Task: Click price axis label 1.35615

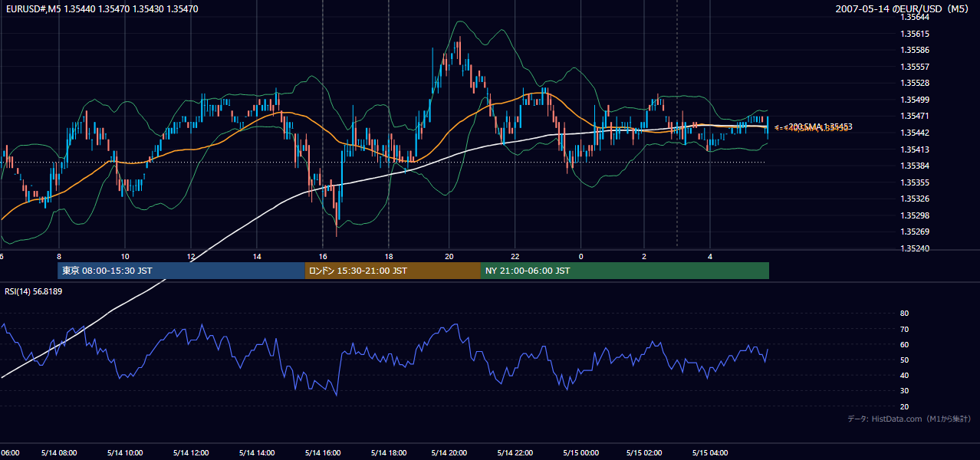Action: 916,34
